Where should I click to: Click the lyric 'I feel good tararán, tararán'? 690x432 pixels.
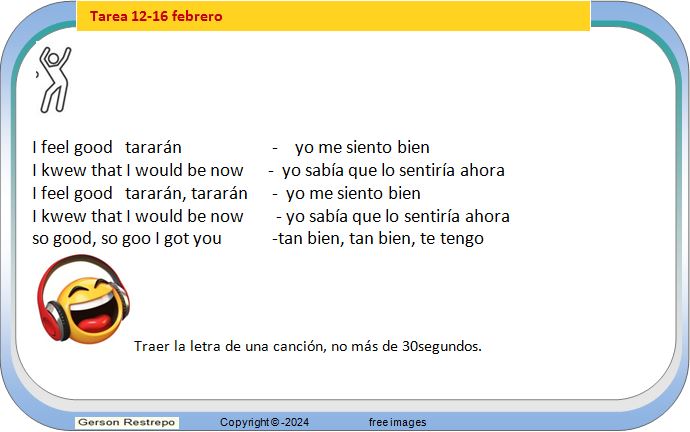pos(140,194)
